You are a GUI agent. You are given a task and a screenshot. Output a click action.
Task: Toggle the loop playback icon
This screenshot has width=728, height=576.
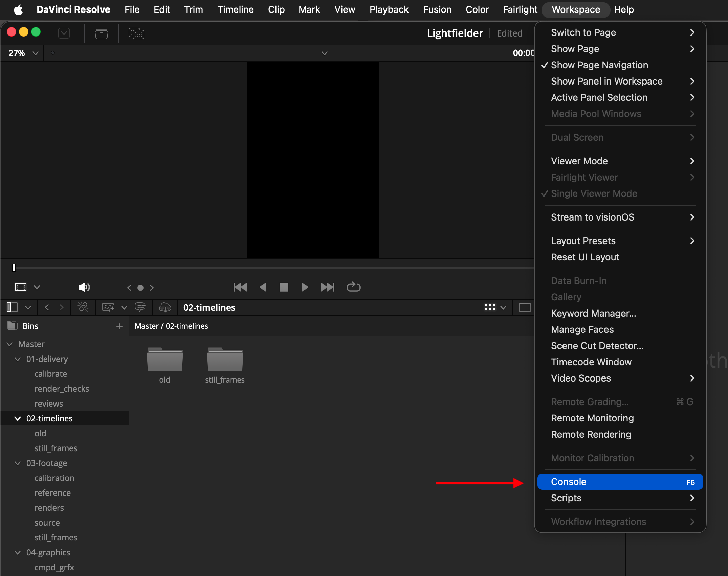click(x=353, y=287)
